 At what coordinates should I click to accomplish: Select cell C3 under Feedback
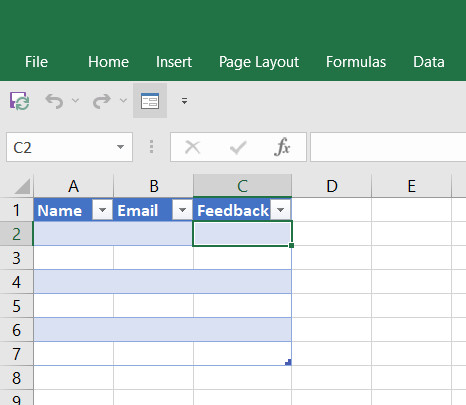pos(242,258)
